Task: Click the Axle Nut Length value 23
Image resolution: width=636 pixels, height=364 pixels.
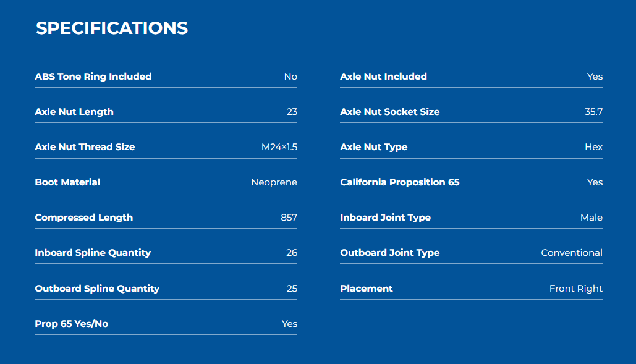Action: point(292,111)
